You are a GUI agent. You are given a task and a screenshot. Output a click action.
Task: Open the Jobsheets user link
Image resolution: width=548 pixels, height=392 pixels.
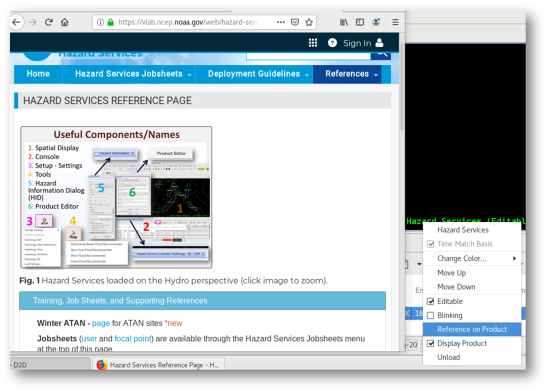89,338
